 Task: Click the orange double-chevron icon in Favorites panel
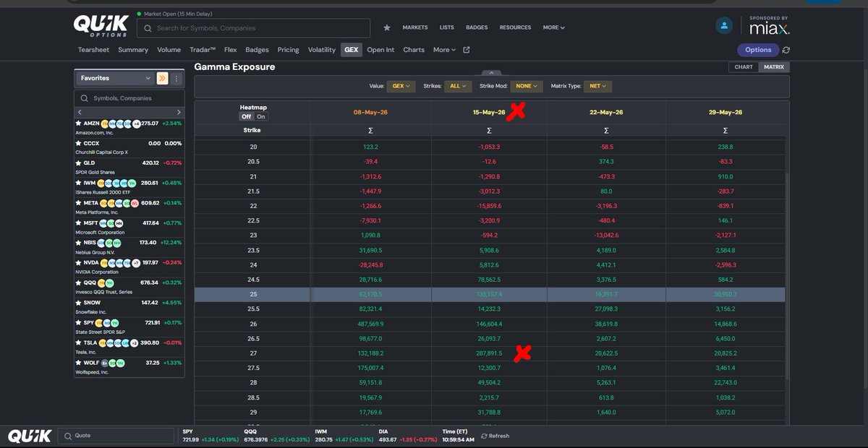(162, 78)
